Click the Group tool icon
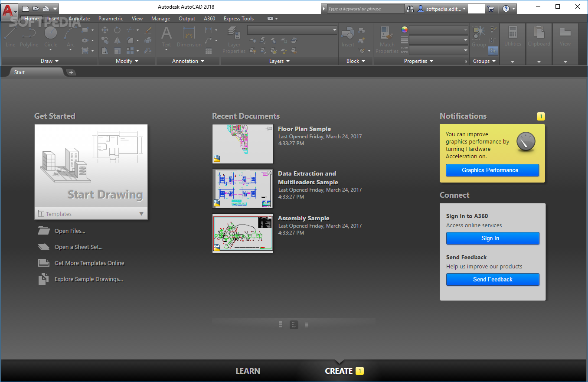Viewport: 588px width, 382px height. pos(479,36)
